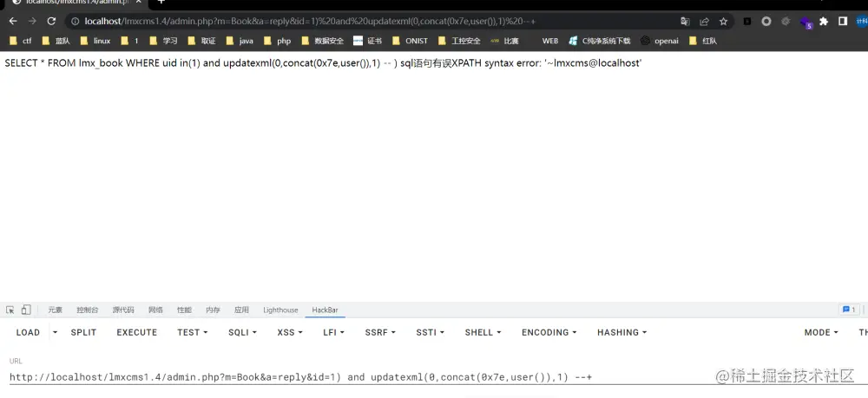Image resolution: width=868 pixels, height=398 pixels.
Task: Open the C纯净系统下载 bookmark
Action: [x=600, y=41]
